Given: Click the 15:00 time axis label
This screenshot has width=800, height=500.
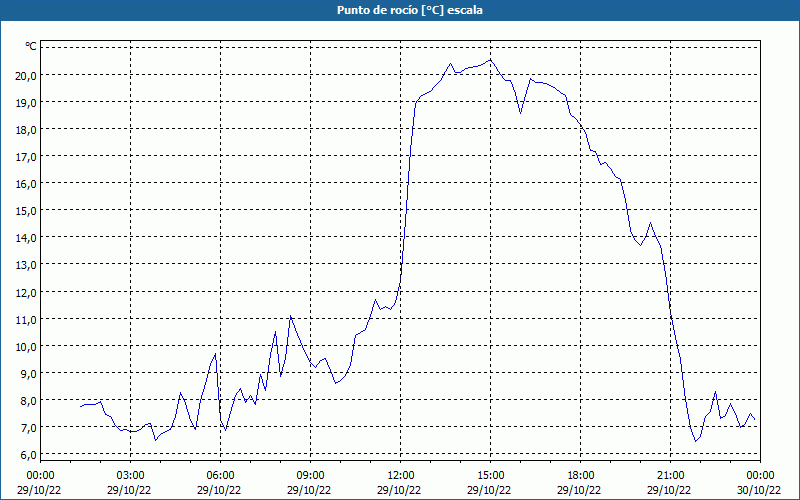Looking at the screenshot, I should pyautogui.click(x=490, y=476).
